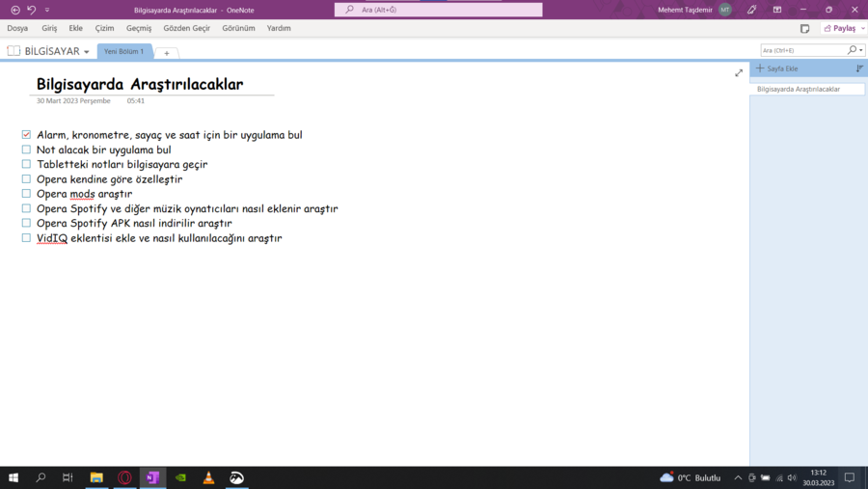This screenshot has width=868, height=489.
Task: Click the pen/drawing mode icon in title bar
Action: (x=751, y=10)
